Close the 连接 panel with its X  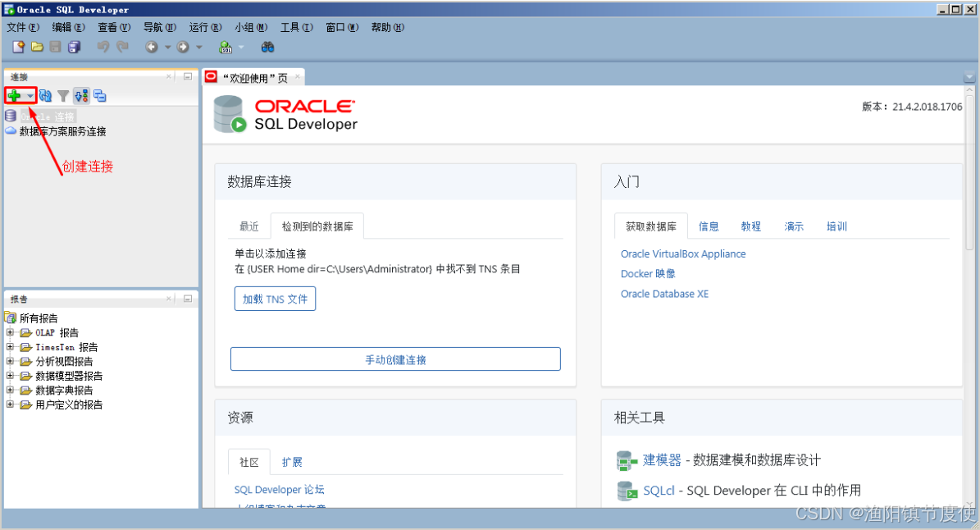(169, 76)
